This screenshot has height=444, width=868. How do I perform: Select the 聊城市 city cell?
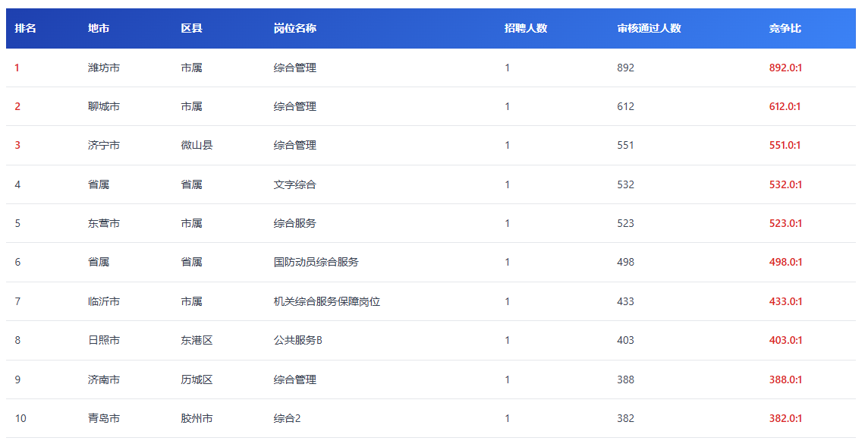tap(104, 106)
